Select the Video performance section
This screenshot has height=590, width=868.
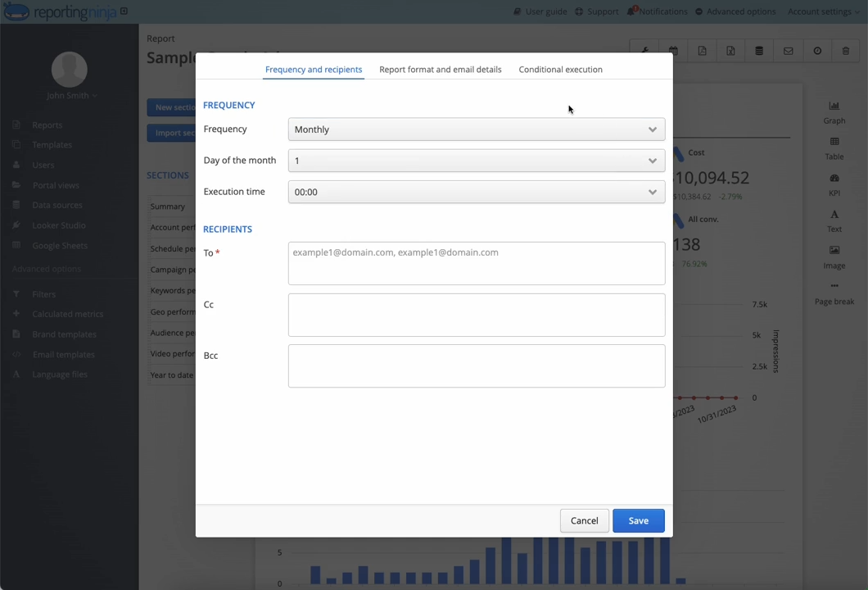[172, 354]
